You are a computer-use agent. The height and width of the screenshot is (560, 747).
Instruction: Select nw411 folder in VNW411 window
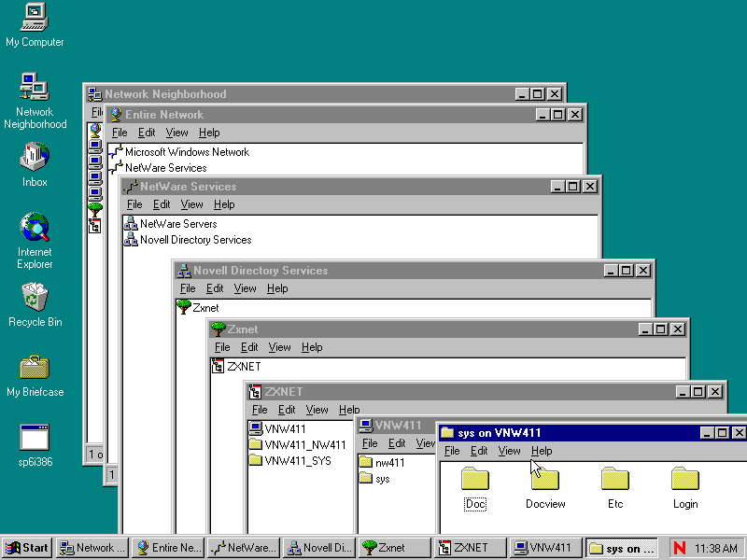click(382, 462)
